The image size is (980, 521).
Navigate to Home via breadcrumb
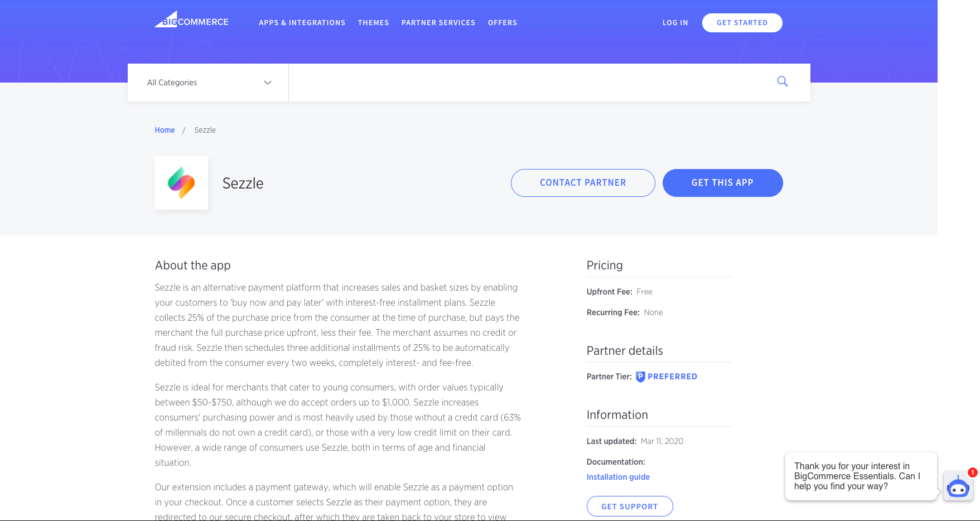[165, 130]
